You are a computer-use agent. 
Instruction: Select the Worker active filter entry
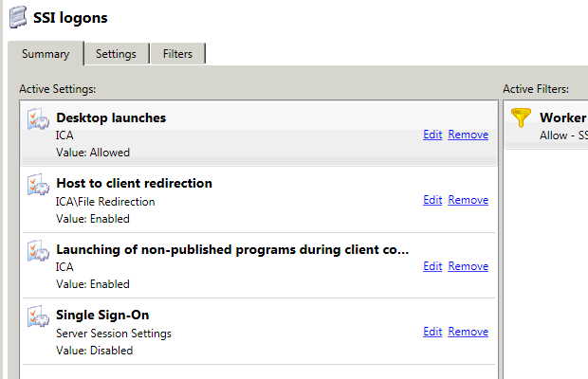click(562, 118)
